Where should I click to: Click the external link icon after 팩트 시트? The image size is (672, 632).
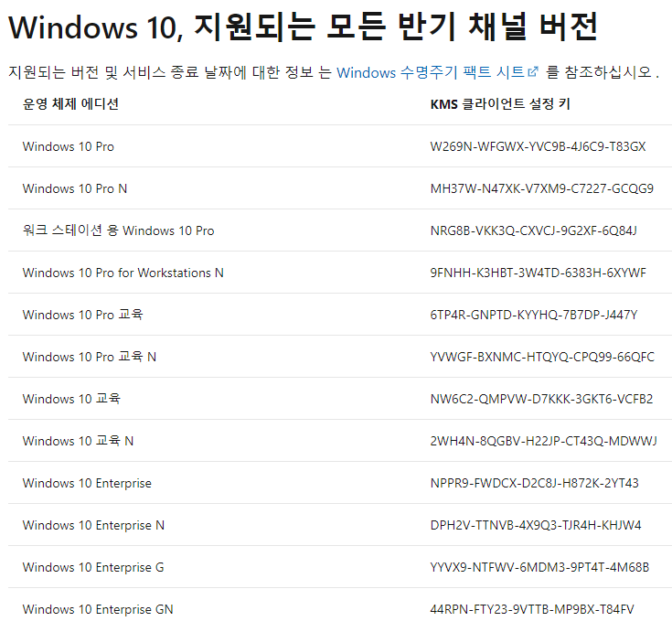[x=533, y=71]
